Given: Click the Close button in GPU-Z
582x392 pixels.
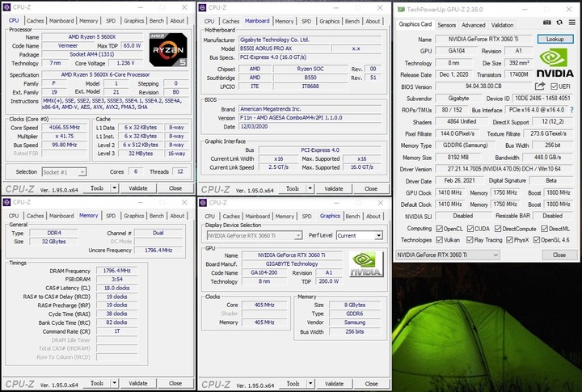Looking at the screenshot, I should tap(559, 255).
